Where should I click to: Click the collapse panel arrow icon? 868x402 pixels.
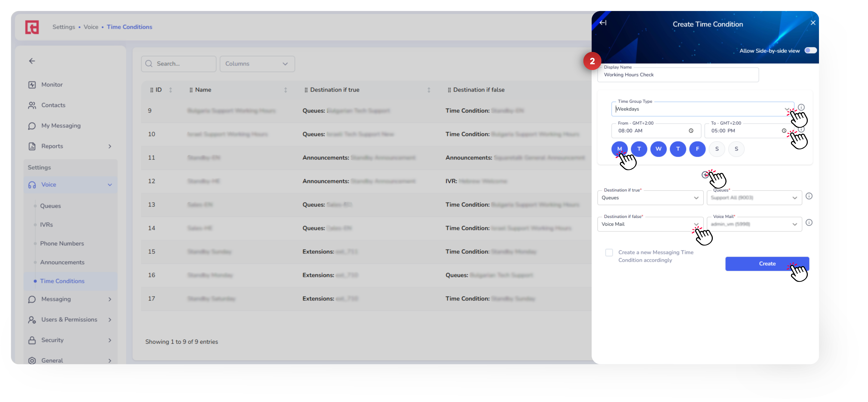(603, 23)
